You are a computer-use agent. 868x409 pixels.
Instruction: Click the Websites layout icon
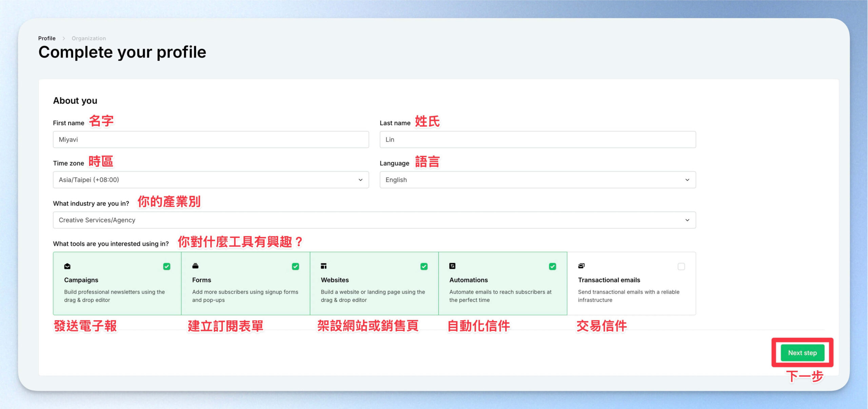point(324,266)
